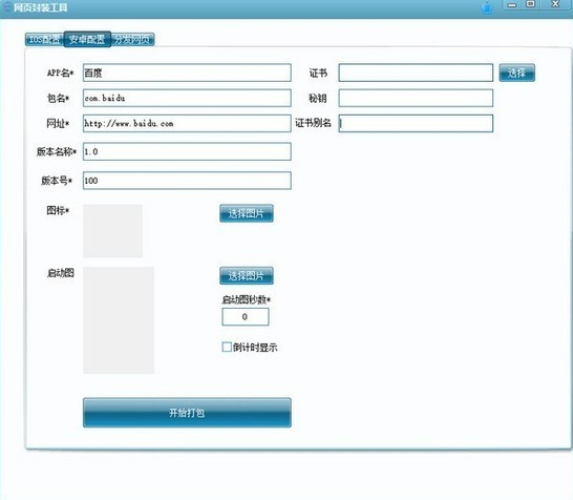Focus the 包名 text field
The height and width of the screenshot is (500, 573).
187,98
